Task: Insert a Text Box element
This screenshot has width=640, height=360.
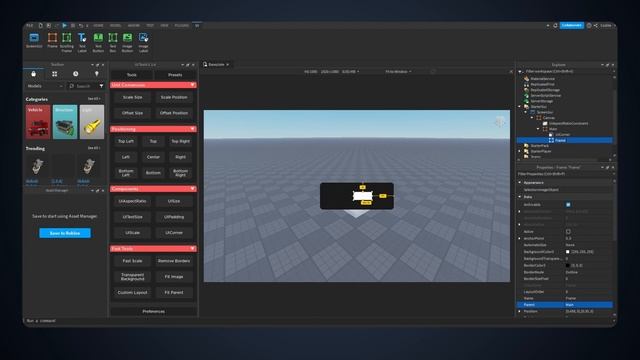Action: [x=113, y=42]
